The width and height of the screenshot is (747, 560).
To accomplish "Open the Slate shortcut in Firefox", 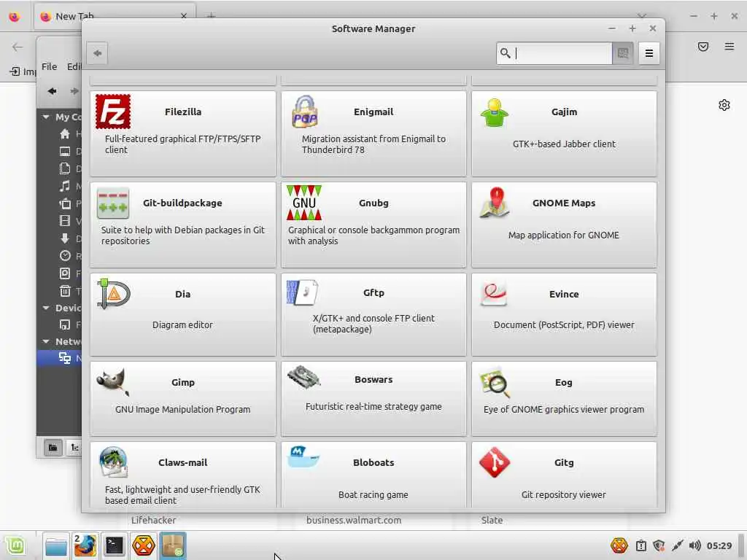I will point(492,520).
